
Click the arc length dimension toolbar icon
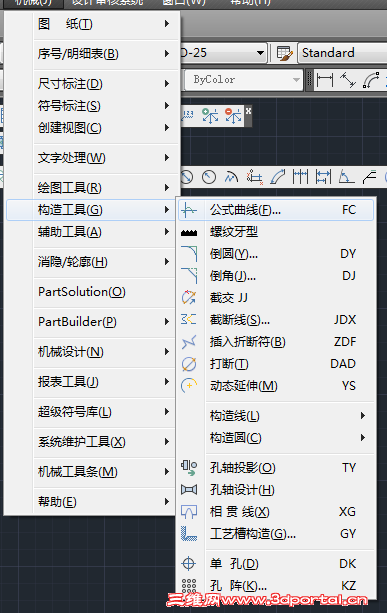(x=371, y=80)
